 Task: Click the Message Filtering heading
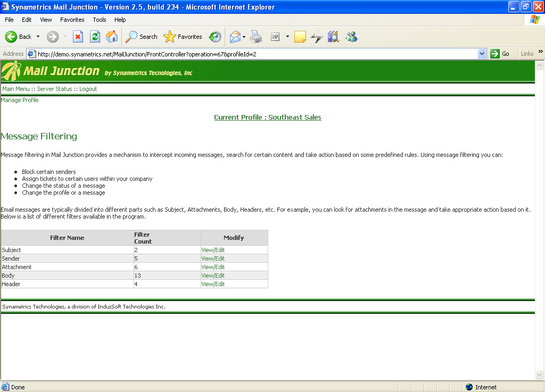(39, 136)
